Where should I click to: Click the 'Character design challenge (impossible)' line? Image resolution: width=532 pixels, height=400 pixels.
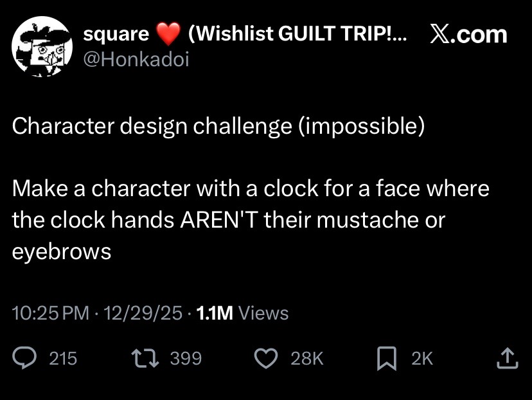click(x=218, y=126)
